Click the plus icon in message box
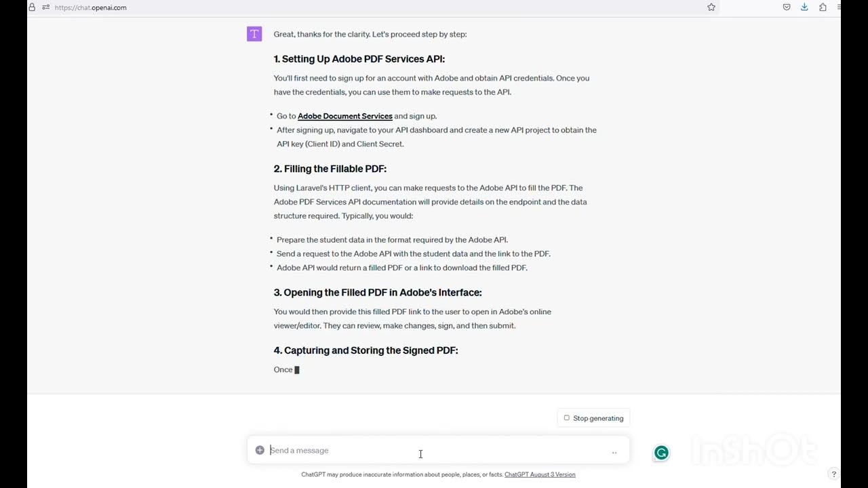The image size is (868, 488). click(260, 450)
